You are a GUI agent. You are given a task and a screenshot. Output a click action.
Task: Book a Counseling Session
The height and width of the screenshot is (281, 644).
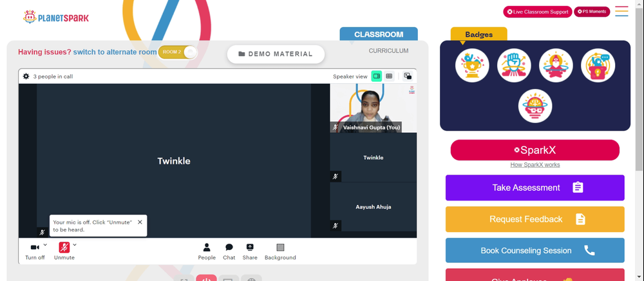(535, 250)
